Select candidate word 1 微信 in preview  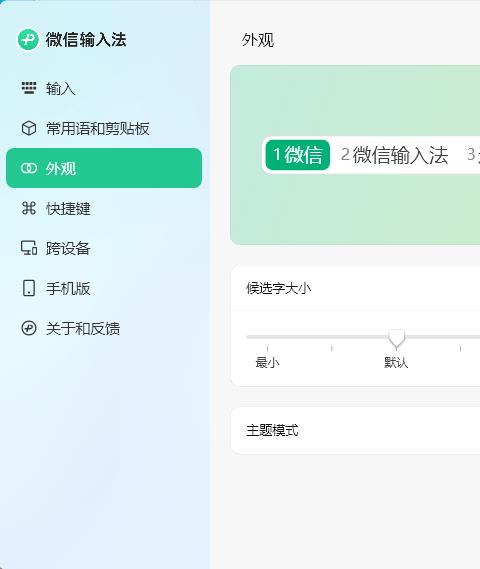click(x=298, y=155)
